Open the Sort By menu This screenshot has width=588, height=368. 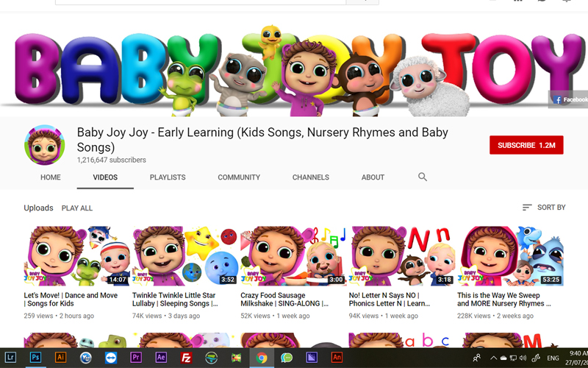click(x=544, y=208)
